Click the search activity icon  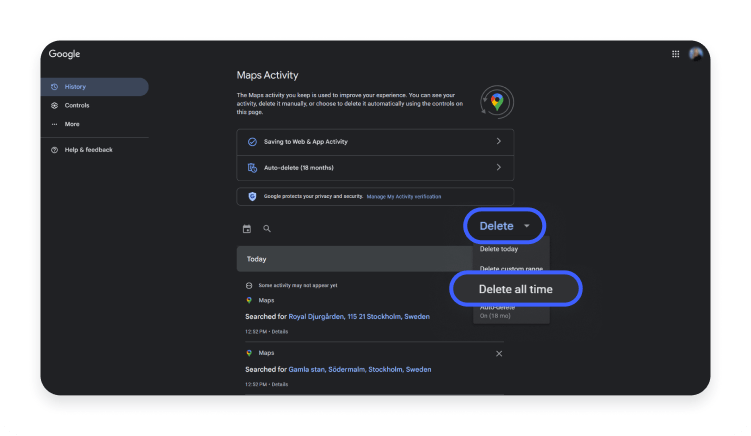pyautogui.click(x=267, y=229)
